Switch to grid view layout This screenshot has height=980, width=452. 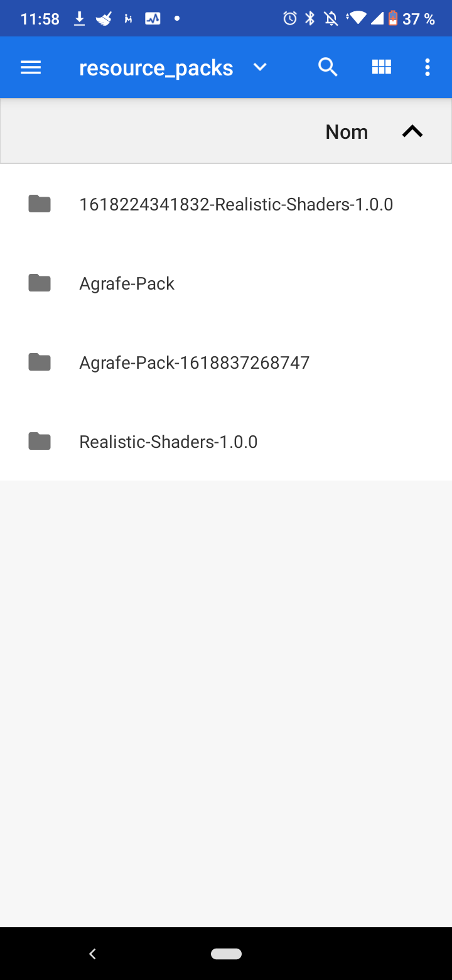382,67
